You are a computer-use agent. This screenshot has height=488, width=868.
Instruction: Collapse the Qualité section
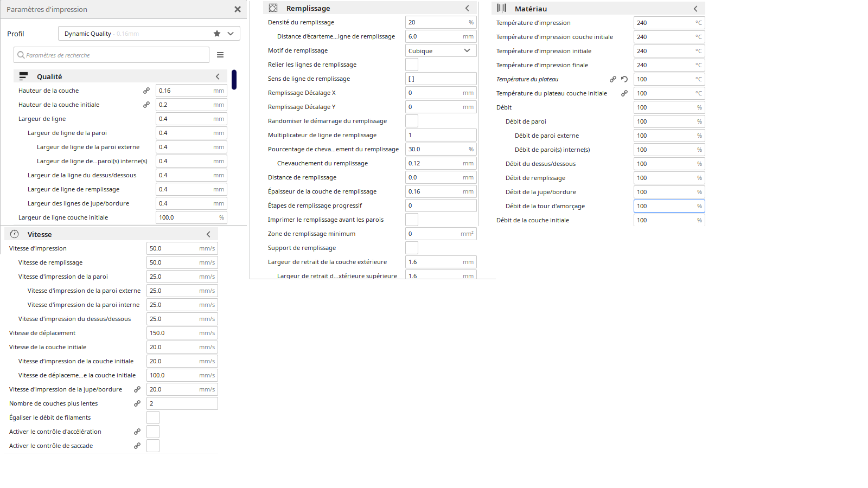[218, 76]
